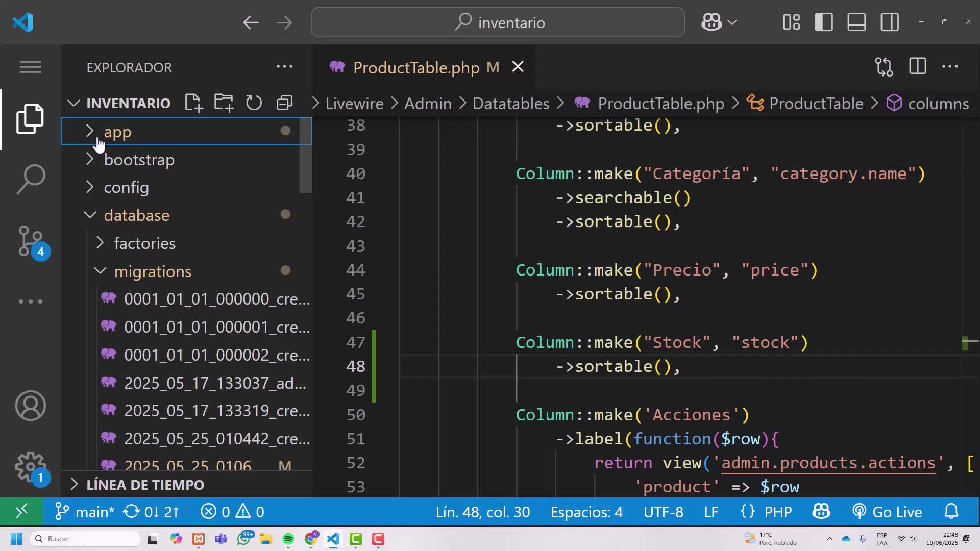The height and width of the screenshot is (551, 980).
Task: Click the Livewire breadcrumb
Action: coord(354,104)
